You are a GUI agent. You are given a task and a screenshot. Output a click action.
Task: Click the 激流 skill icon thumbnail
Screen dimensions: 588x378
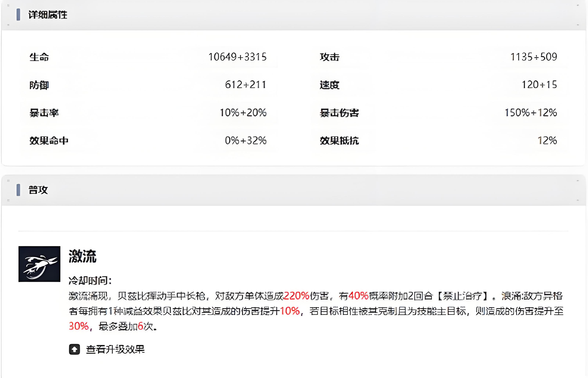point(39,264)
